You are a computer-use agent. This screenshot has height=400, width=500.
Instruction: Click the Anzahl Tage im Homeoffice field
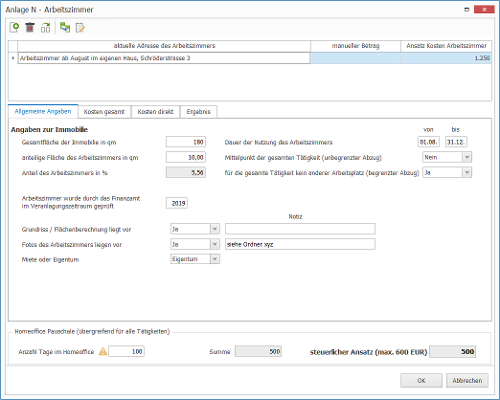(x=127, y=351)
